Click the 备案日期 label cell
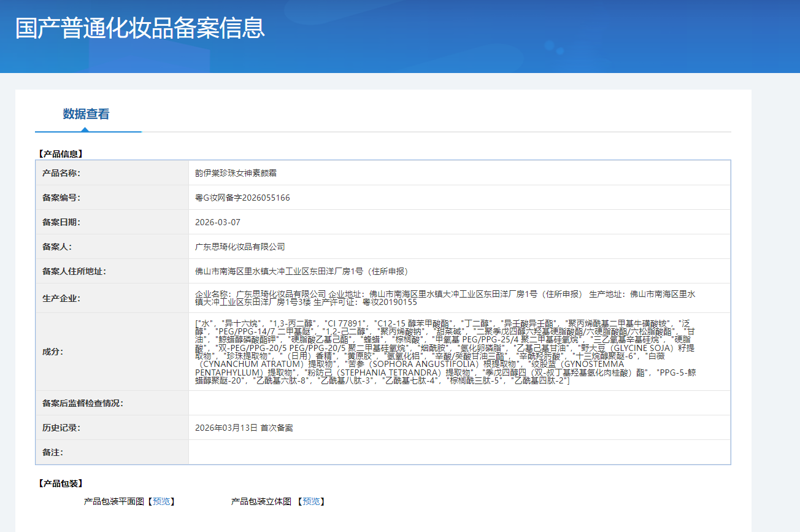Image resolution: width=800 pixels, height=532 pixels. click(112, 222)
